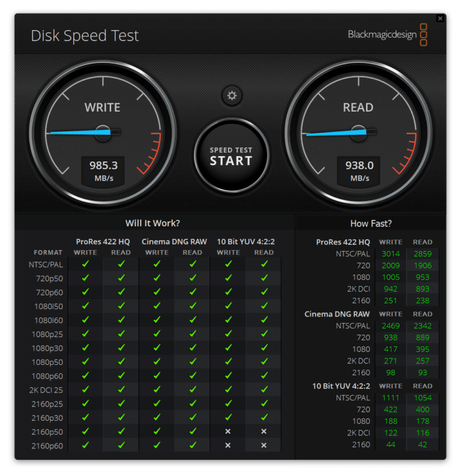Screen dimensions: 461x476
Task: Click the Cinema DNG read checkmark for 2160p60
Action: pyautogui.click(x=193, y=445)
